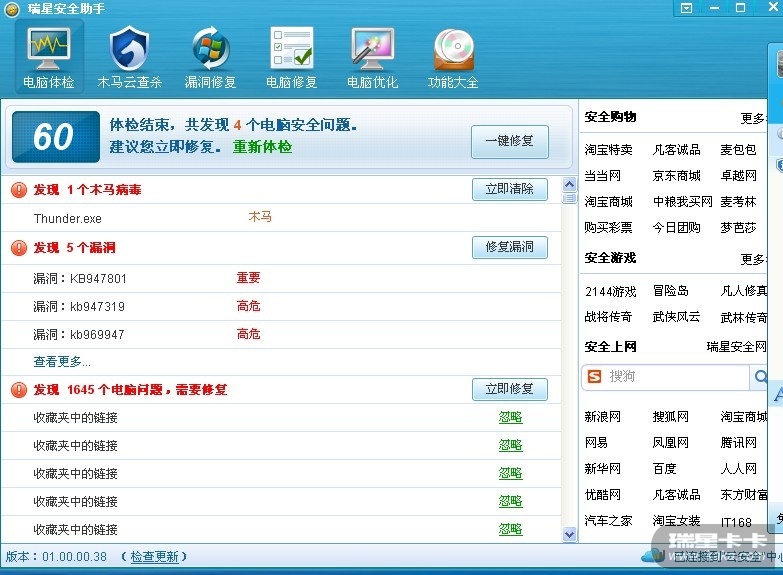This screenshot has width=783, height=575.
Task: Open the 网易 link
Action: (x=596, y=443)
